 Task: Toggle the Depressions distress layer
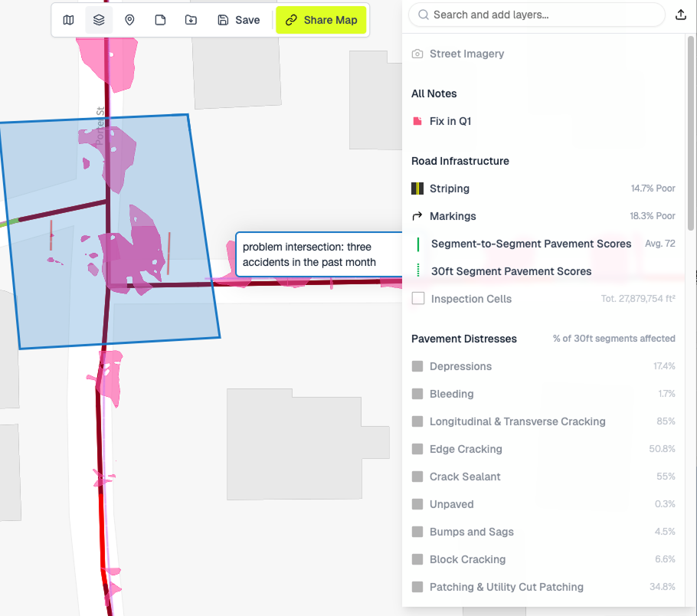coord(417,366)
